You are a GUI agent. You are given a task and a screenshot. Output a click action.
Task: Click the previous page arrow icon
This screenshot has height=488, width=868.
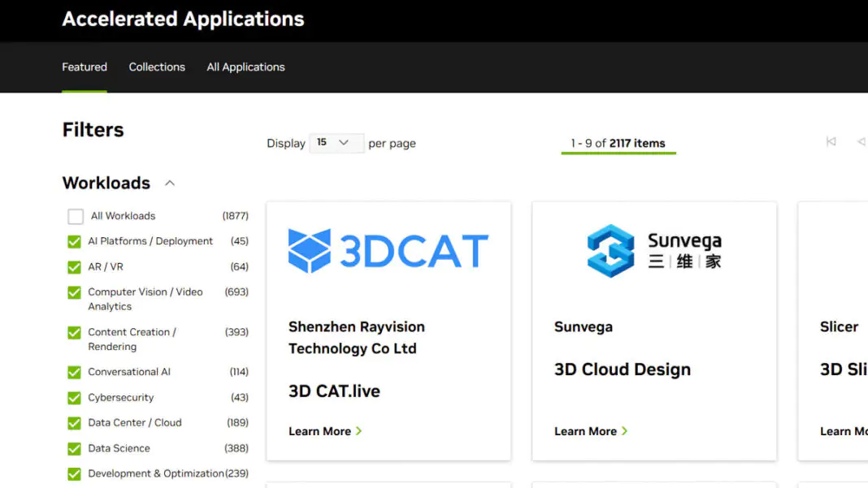861,142
